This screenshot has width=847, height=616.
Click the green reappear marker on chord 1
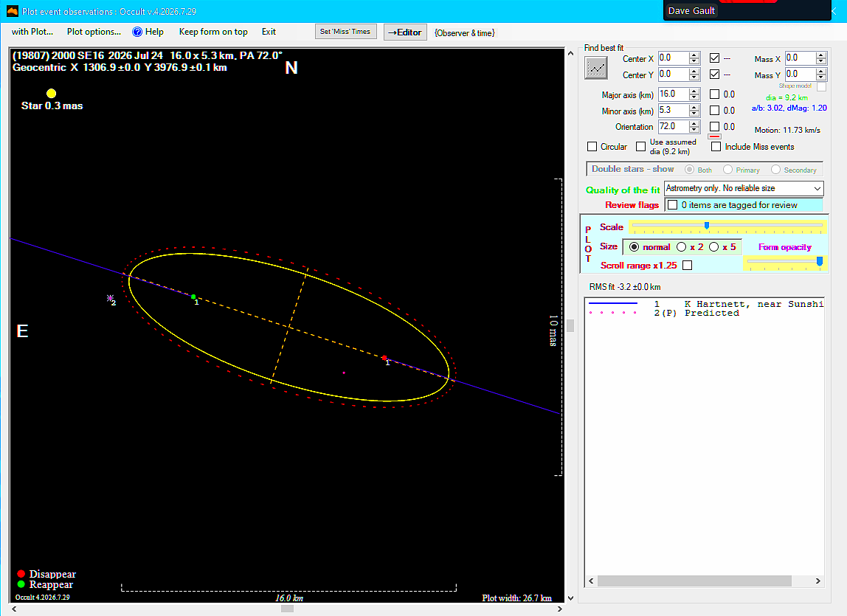[193, 297]
